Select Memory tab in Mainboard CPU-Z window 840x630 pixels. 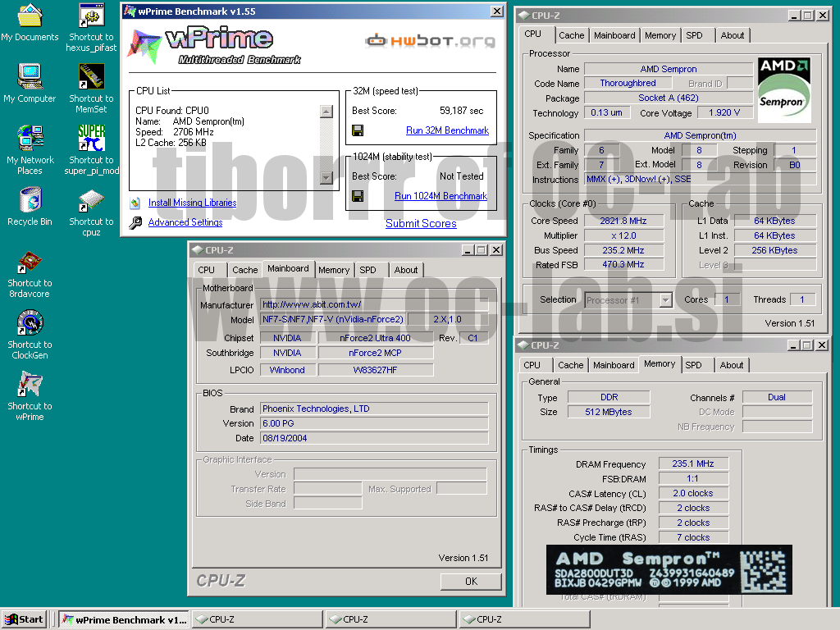coord(334,270)
